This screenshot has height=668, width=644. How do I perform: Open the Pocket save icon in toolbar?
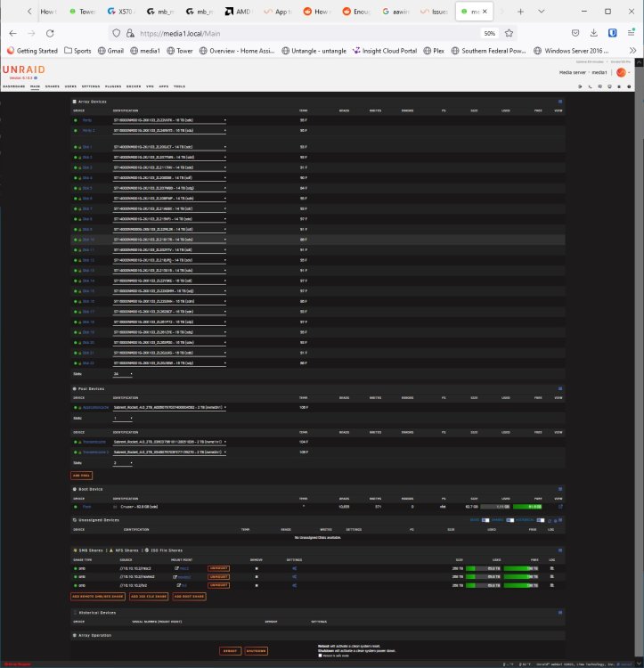[x=575, y=33]
